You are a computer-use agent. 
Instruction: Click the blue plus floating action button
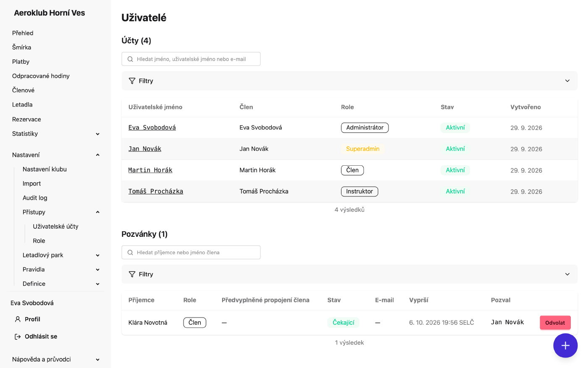pos(565,345)
